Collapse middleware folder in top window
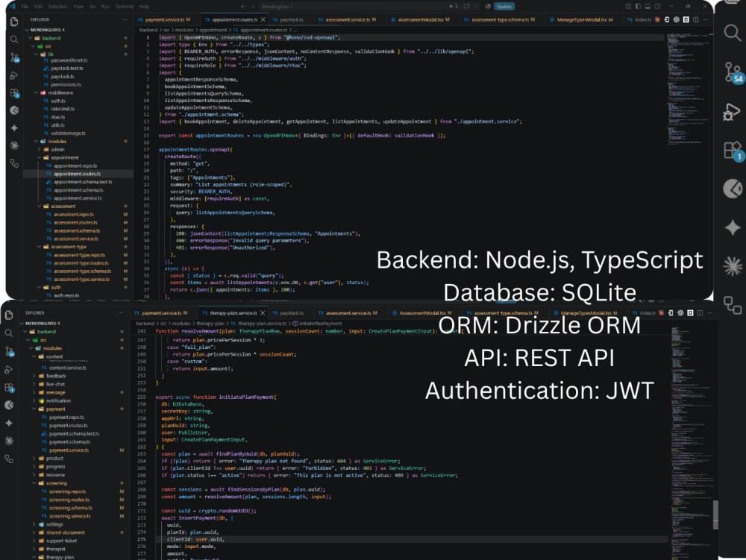Image resolution: width=746 pixels, height=560 pixels. tap(36, 92)
